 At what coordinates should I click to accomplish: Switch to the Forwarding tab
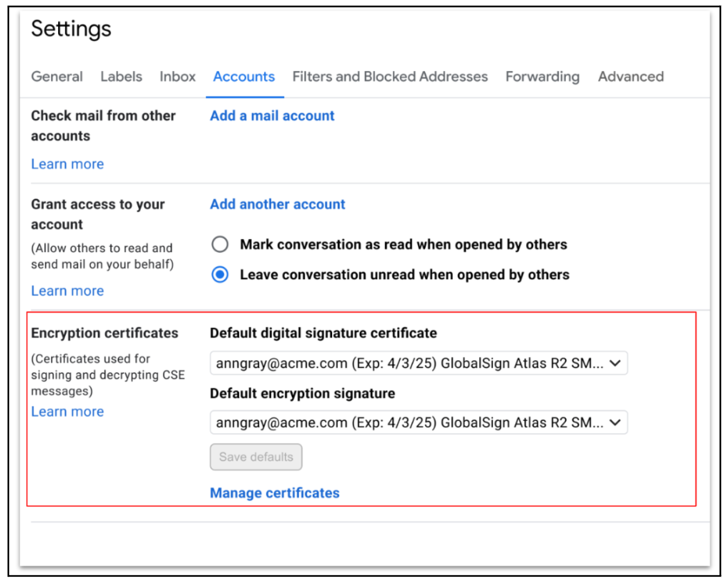point(543,77)
